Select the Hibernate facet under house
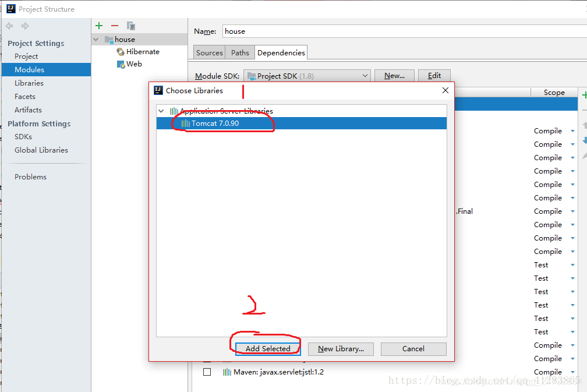 pos(138,52)
